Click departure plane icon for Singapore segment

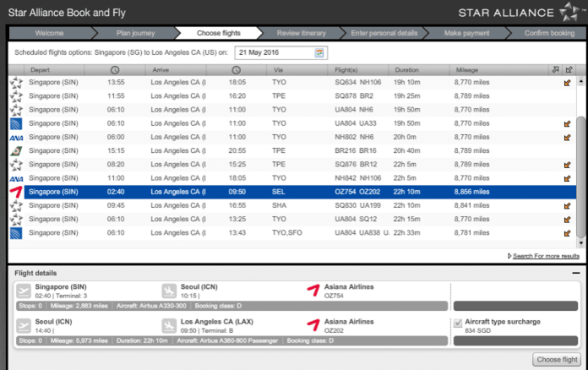24,291
